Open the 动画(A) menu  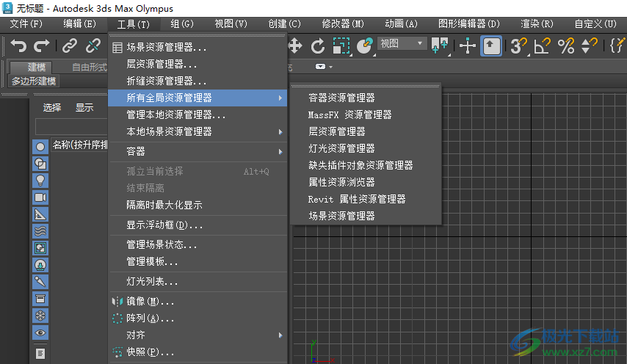click(x=401, y=24)
